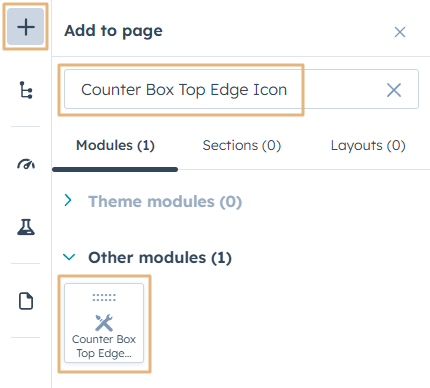Switch to the Layouts (0) tab
Screen dimensions: 430x388
tap(368, 145)
